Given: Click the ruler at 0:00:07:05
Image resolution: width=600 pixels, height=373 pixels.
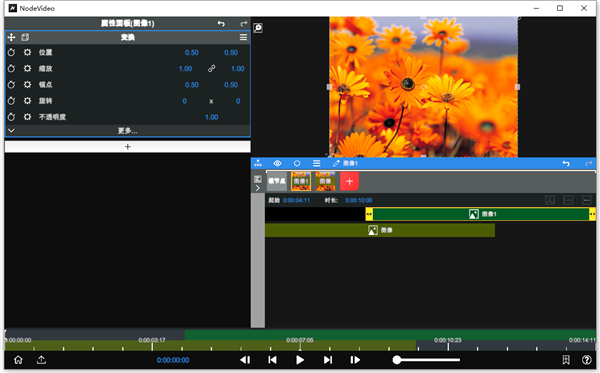Looking at the screenshot, I should click(300, 340).
